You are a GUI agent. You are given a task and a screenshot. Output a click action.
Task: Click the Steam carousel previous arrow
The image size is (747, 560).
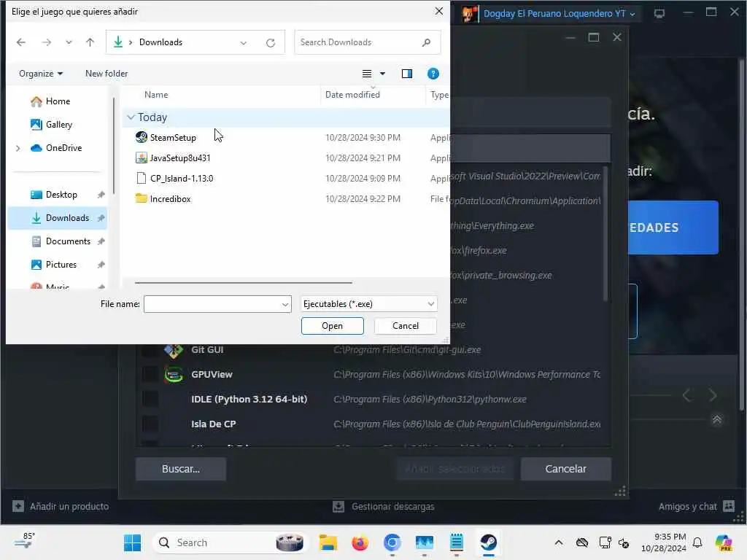[686, 395]
